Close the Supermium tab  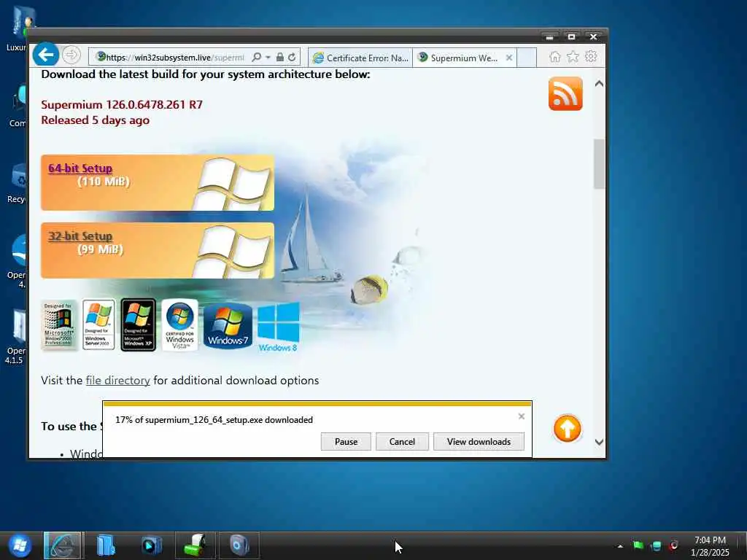point(508,58)
